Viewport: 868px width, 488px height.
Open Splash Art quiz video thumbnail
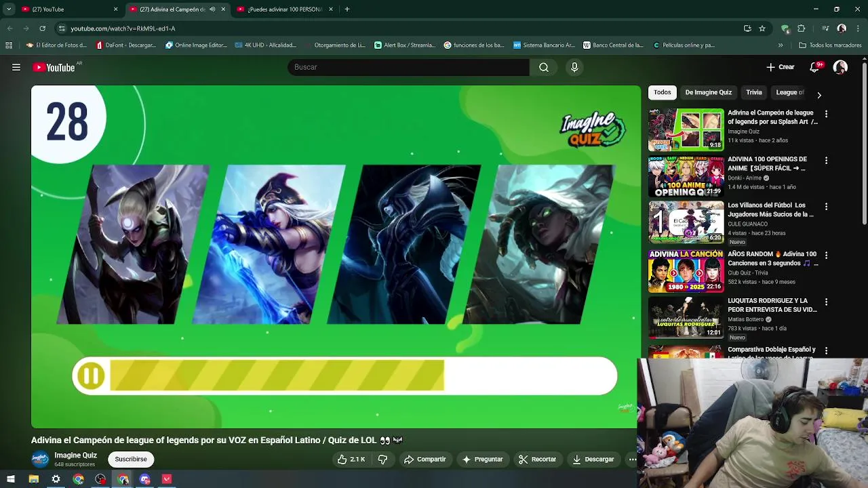(x=686, y=129)
